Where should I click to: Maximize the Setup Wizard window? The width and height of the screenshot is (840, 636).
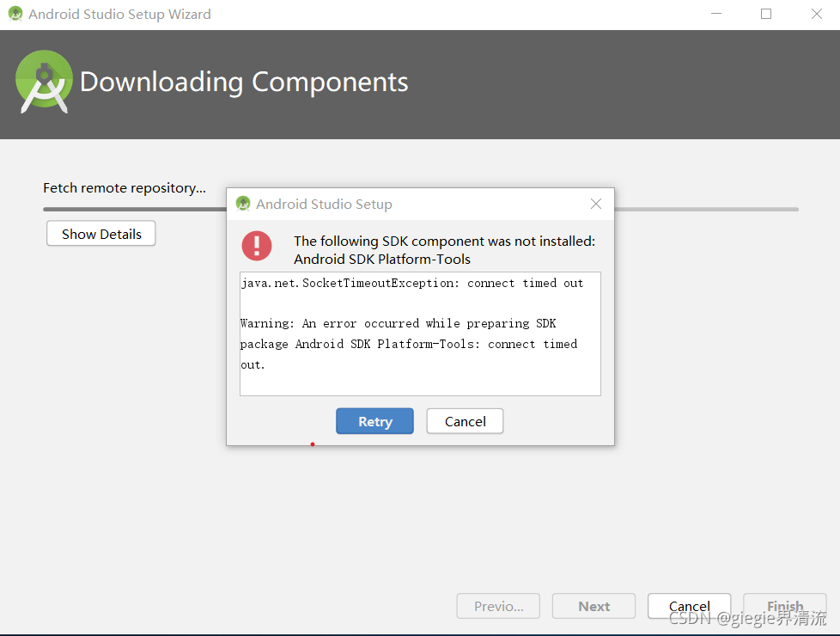tap(766, 14)
